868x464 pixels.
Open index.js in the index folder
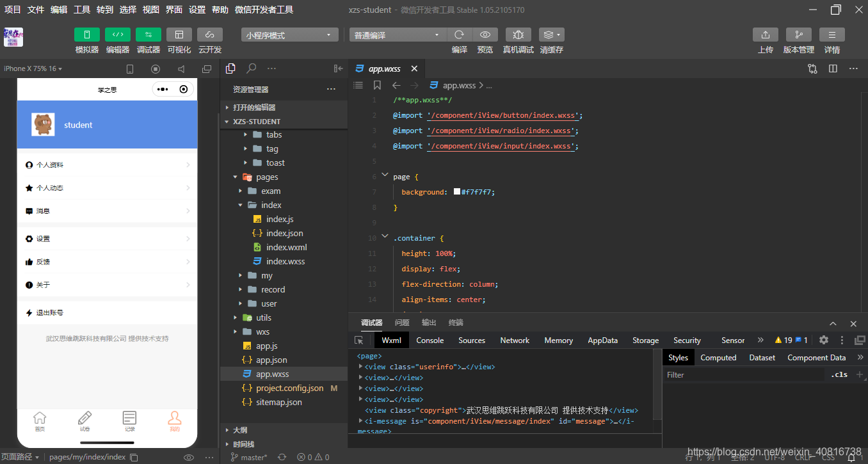tap(284, 219)
